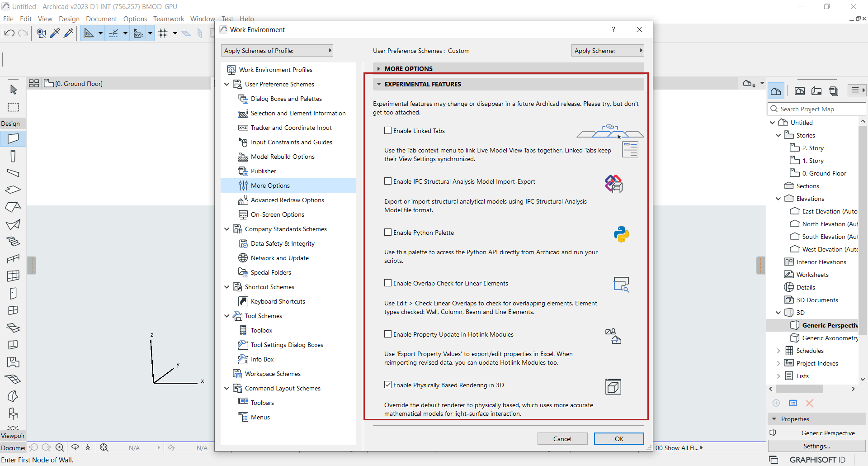Enable the Linked Tabs checkbox
Viewport: 868px width, 466px height.
pyautogui.click(x=388, y=131)
